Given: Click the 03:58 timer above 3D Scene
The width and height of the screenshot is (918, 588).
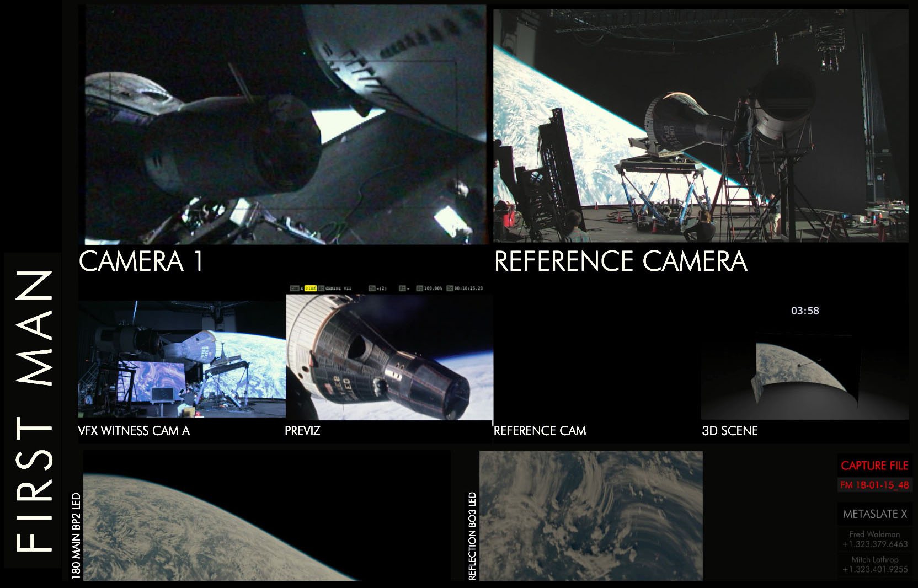Looking at the screenshot, I should pyautogui.click(x=805, y=311).
